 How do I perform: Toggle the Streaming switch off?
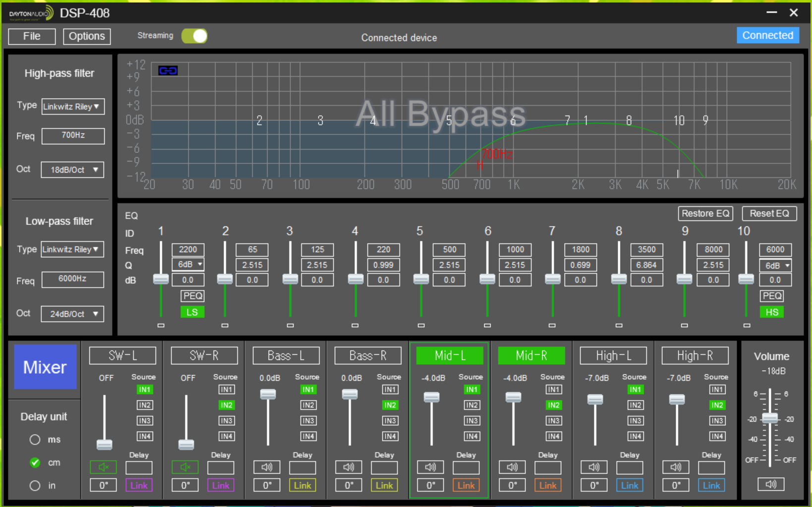click(x=194, y=36)
